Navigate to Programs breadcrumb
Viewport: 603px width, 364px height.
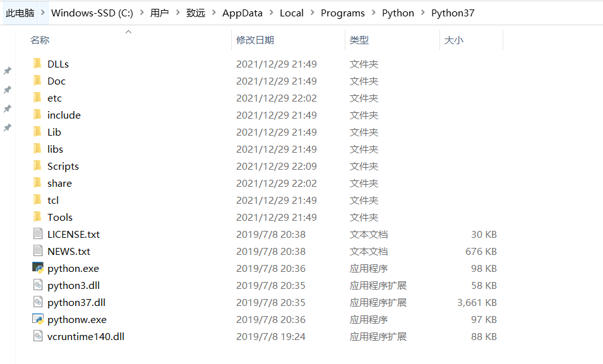343,13
